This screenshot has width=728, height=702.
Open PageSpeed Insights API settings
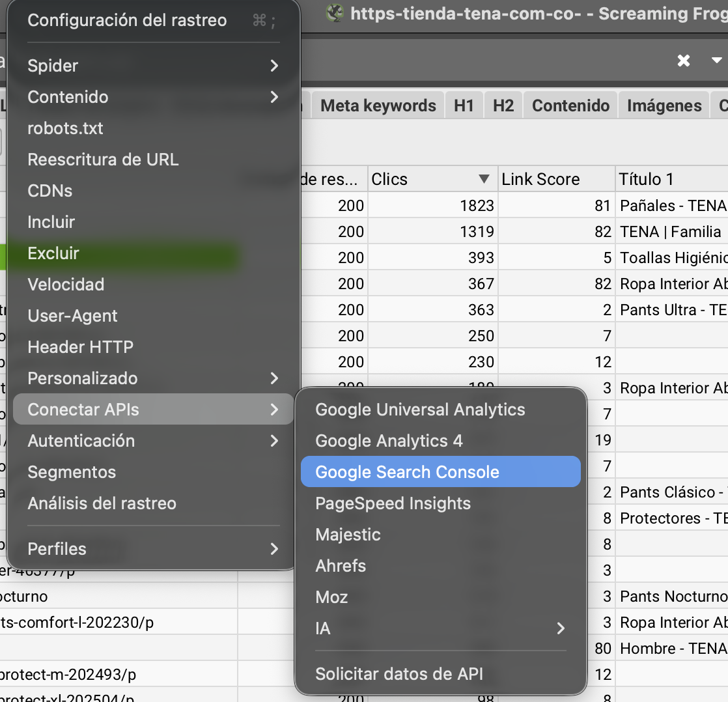click(393, 503)
